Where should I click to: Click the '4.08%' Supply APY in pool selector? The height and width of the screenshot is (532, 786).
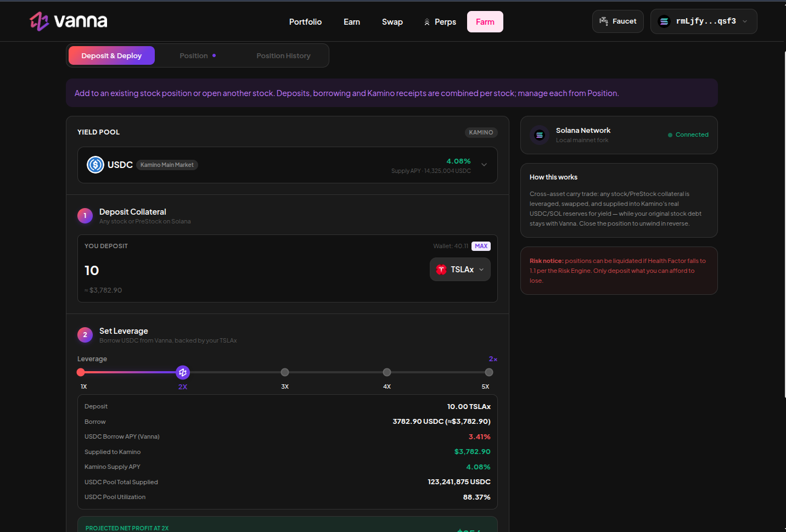click(458, 161)
